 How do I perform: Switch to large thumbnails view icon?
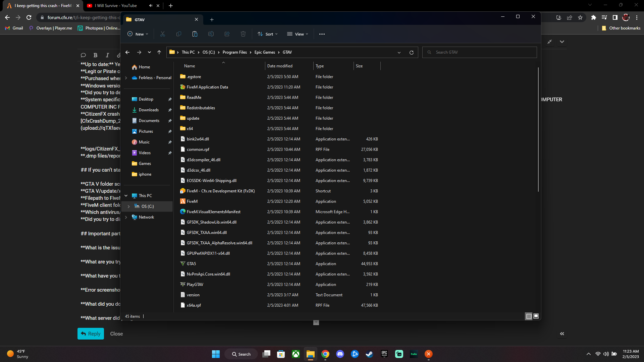536,316
